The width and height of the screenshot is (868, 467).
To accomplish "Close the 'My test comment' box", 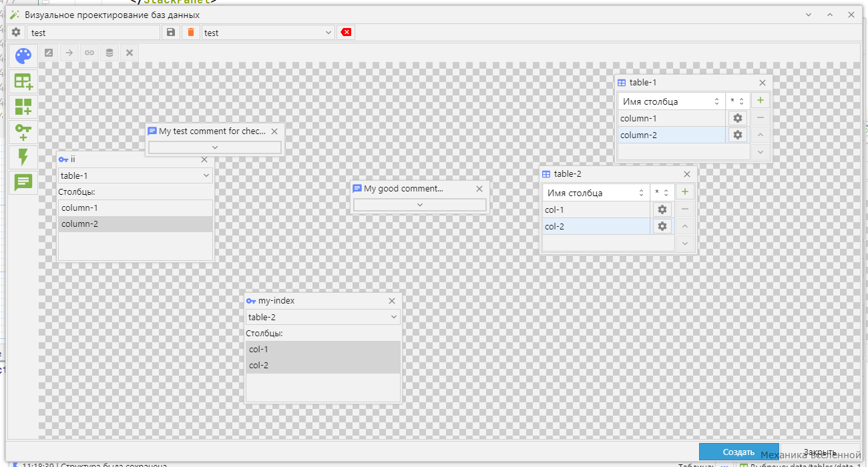I will 274,131.
